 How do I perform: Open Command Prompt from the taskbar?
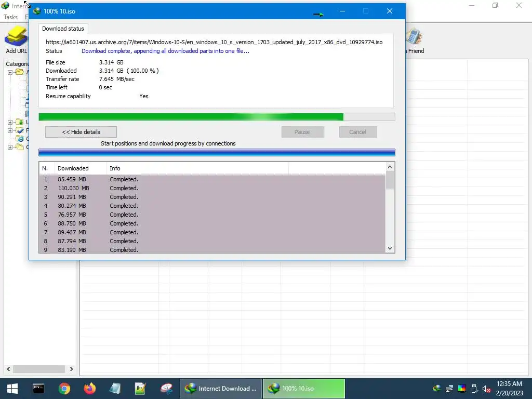pyautogui.click(x=38, y=389)
